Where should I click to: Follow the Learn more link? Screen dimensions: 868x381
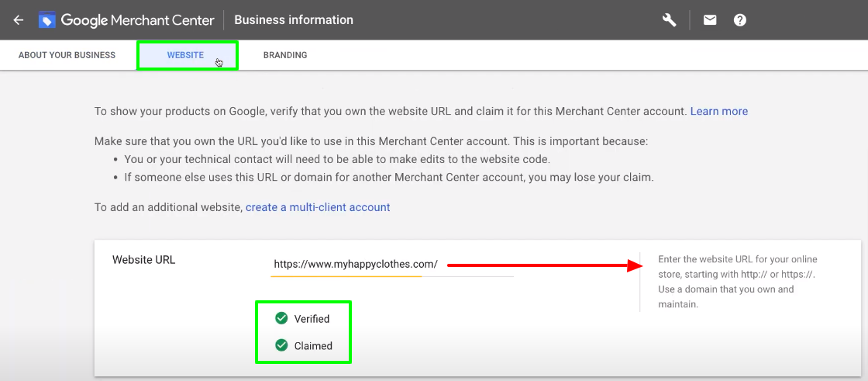718,111
